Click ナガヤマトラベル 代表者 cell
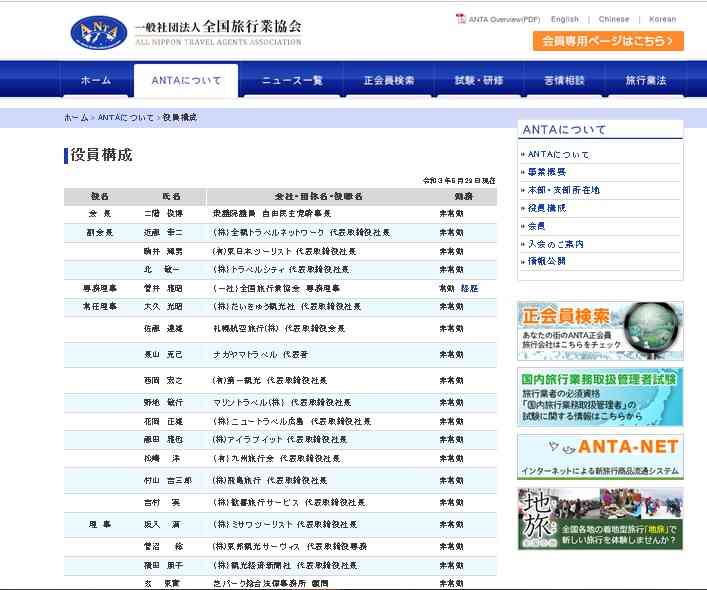The image size is (707, 590). [x=260, y=355]
